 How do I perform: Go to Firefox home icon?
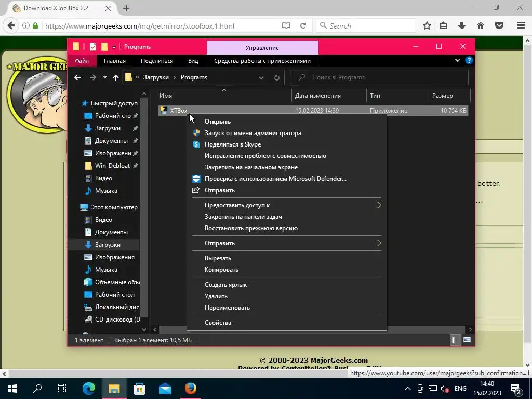coord(481,26)
